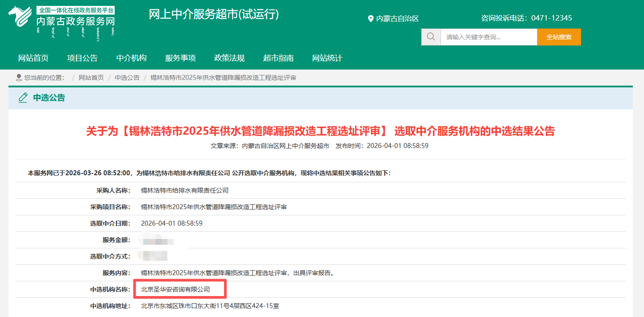
Task: Open the 超市指南 menu
Action: [x=278, y=58]
